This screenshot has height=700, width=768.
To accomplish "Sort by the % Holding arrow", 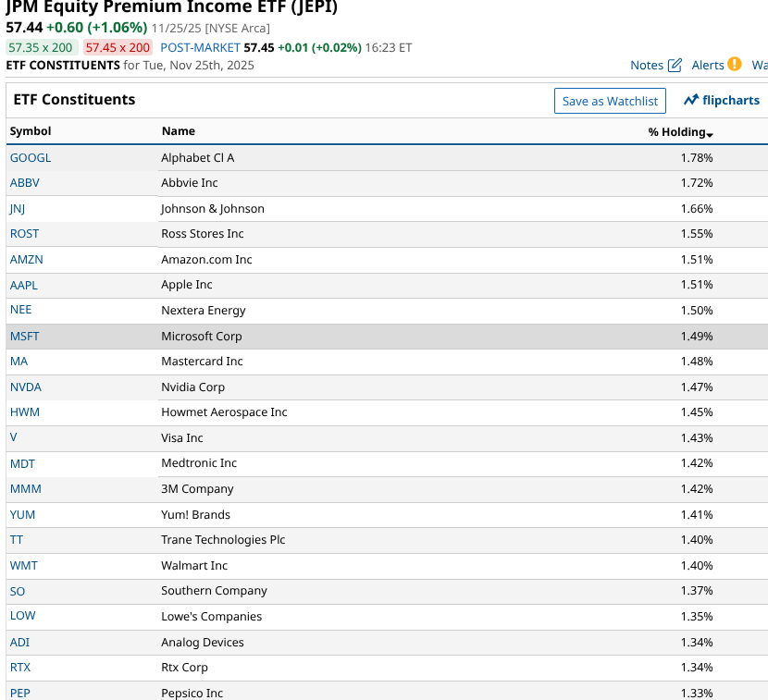I will point(710,135).
